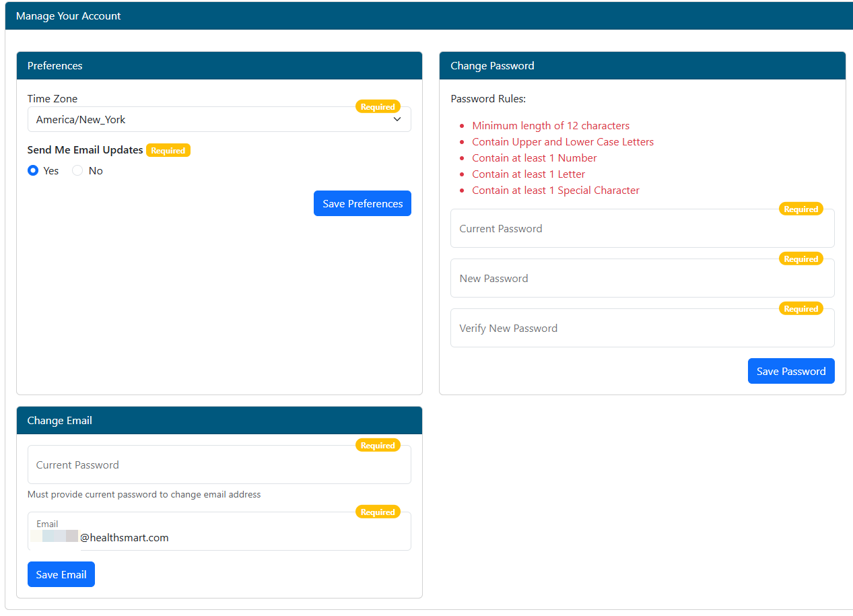The width and height of the screenshot is (853, 616).
Task: Click Required badge beside Send Me Email Updates
Action: [168, 151]
